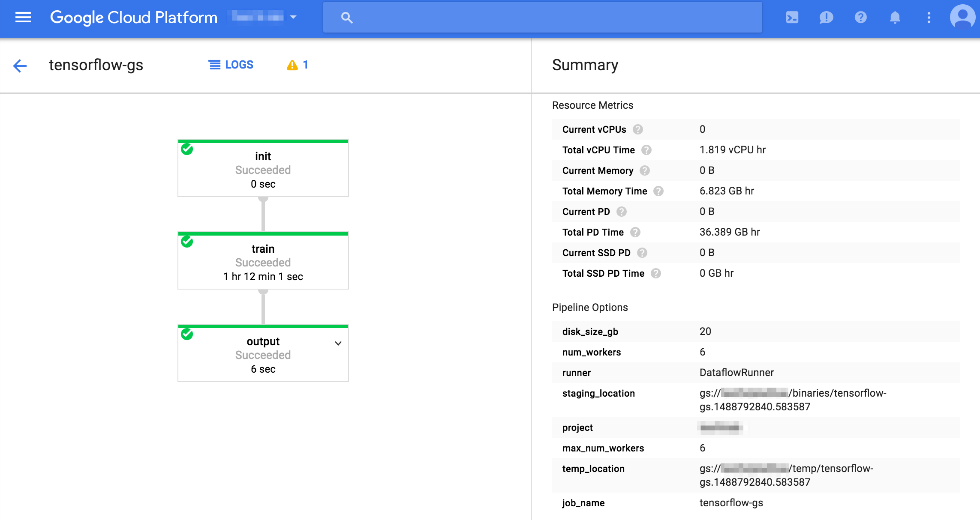Click help icon next to Total Memory Time
The width and height of the screenshot is (980, 520).
[658, 191]
